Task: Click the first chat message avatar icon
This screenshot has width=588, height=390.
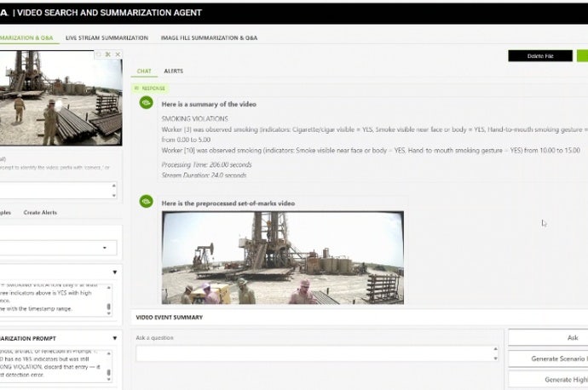Action: 147,103
